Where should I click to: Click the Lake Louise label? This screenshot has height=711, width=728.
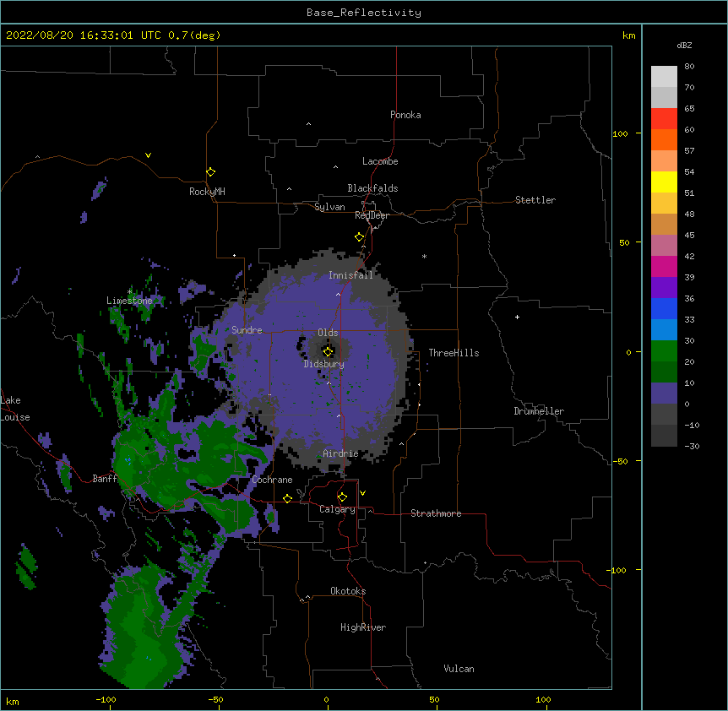coord(15,409)
